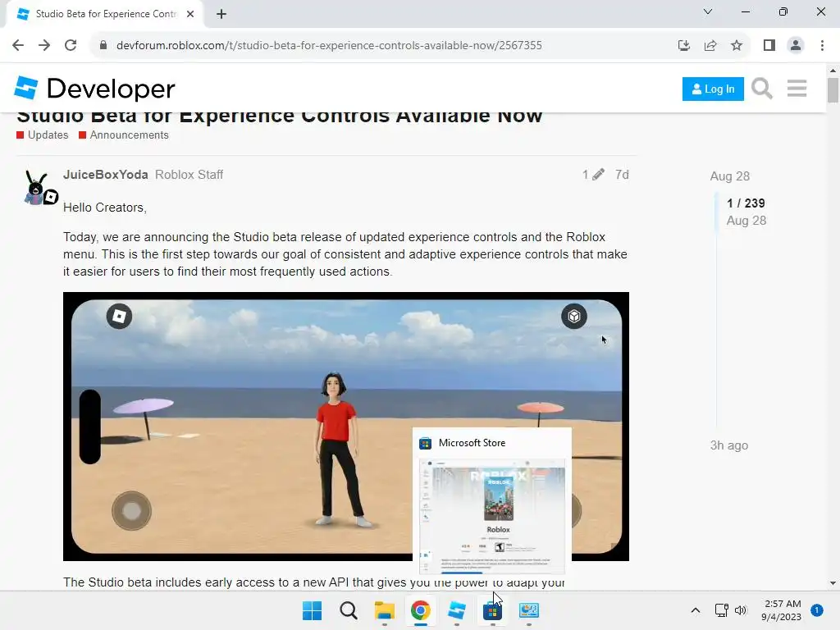Click the timeline scroller handle
This screenshot has height=630, width=840.
pyautogui.click(x=717, y=212)
